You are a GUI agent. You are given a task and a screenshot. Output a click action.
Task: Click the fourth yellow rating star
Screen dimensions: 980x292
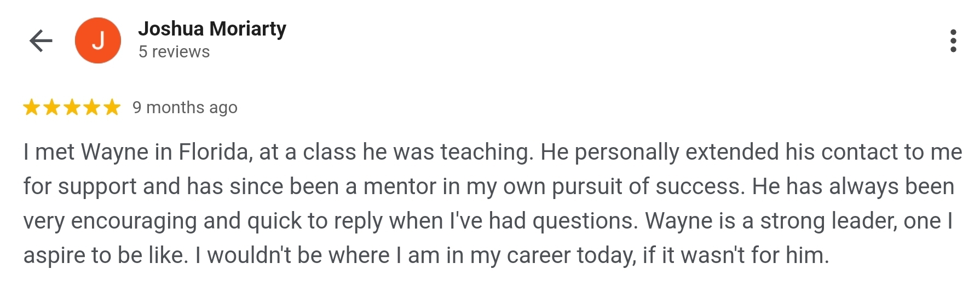[92, 107]
